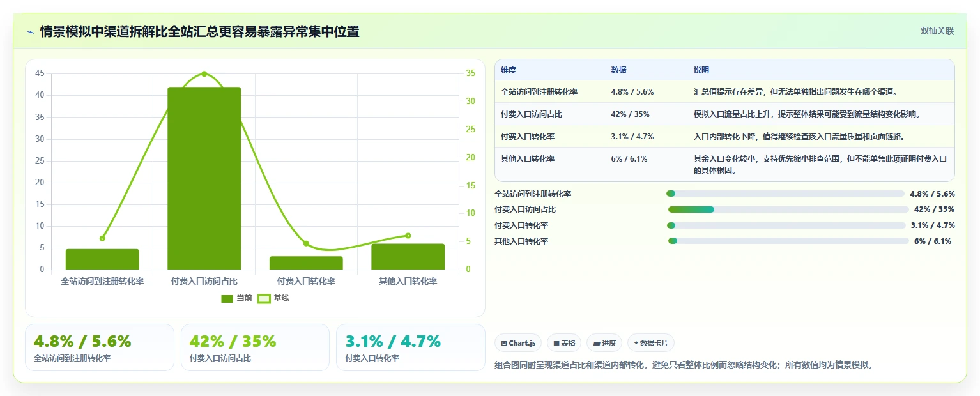Click the 3.1% / 4.7% value beside progress bar
Viewport: 980px width, 396px height.
(933, 225)
